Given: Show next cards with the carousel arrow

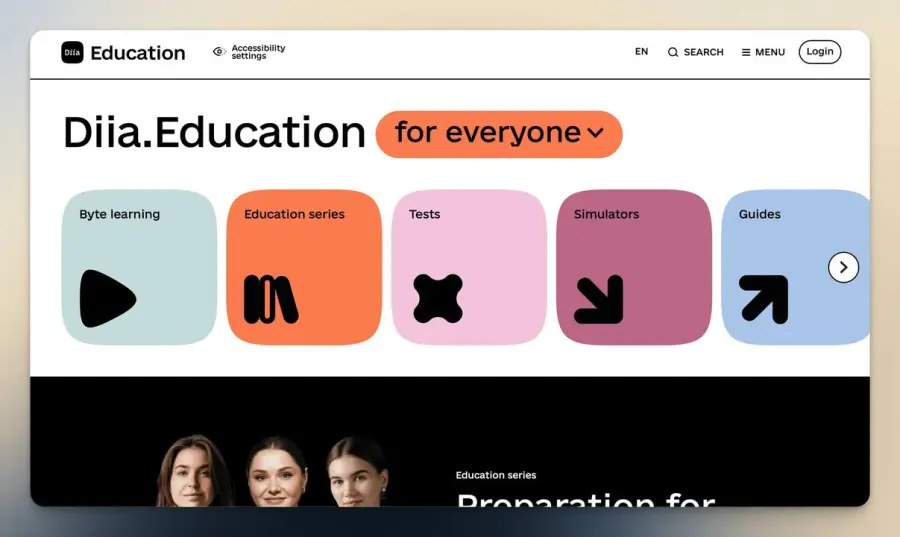Looking at the screenshot, I should click(x=843, y=267).
